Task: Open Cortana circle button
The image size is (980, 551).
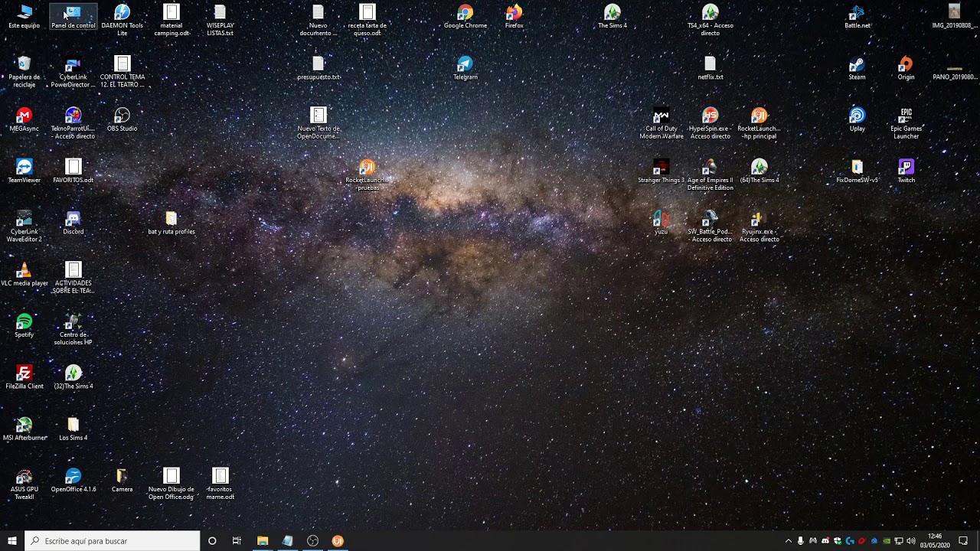Action: click(x=212, y=541)
